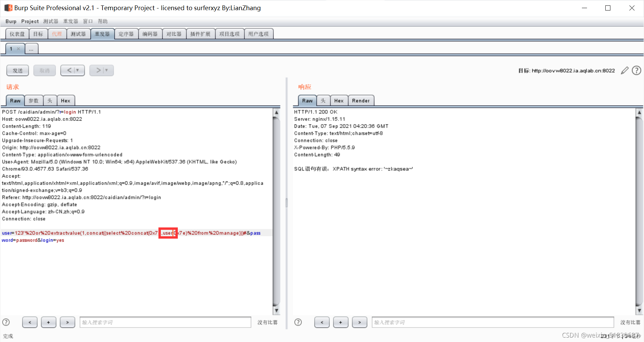The height and width of the screenshot is (342, 644).
Task: Click the request search next-match button
Action: click(x=68, y=322)
